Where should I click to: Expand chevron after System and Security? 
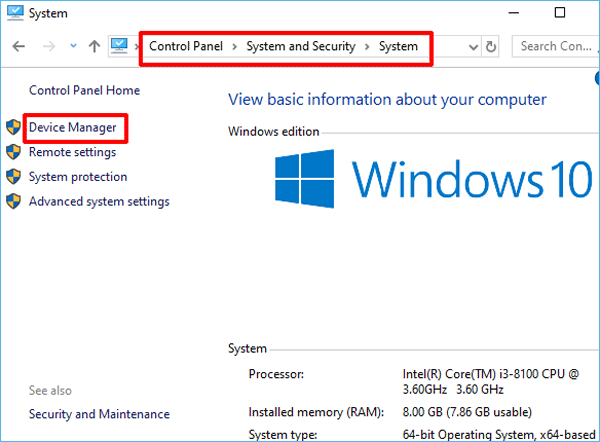pyautogui.click(x=367, y=47)
